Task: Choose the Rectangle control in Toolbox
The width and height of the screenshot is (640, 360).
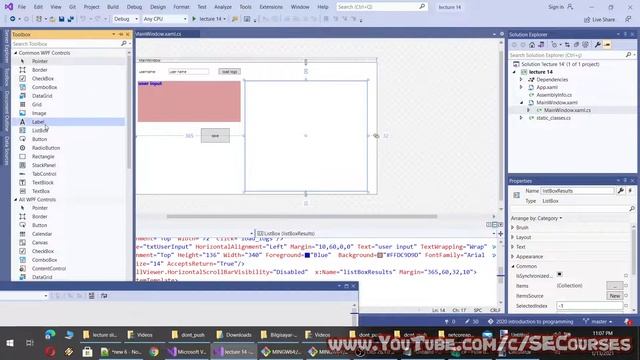Action: 43,156
